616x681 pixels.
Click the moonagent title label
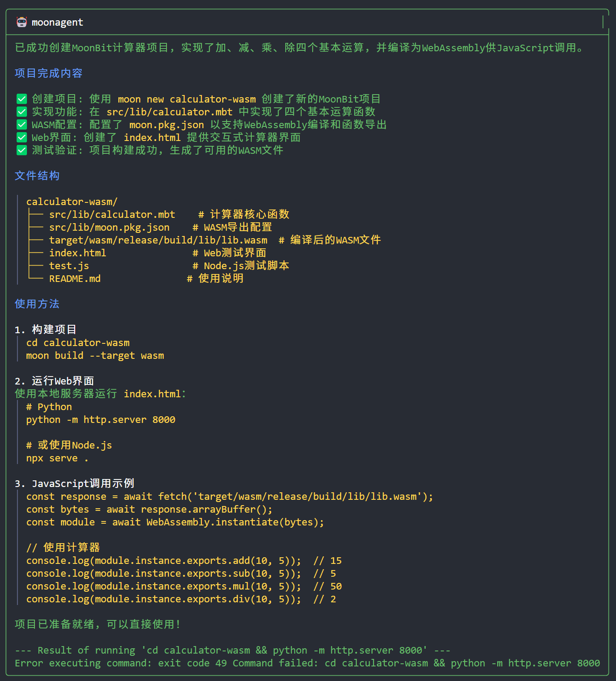coord(57,22)
